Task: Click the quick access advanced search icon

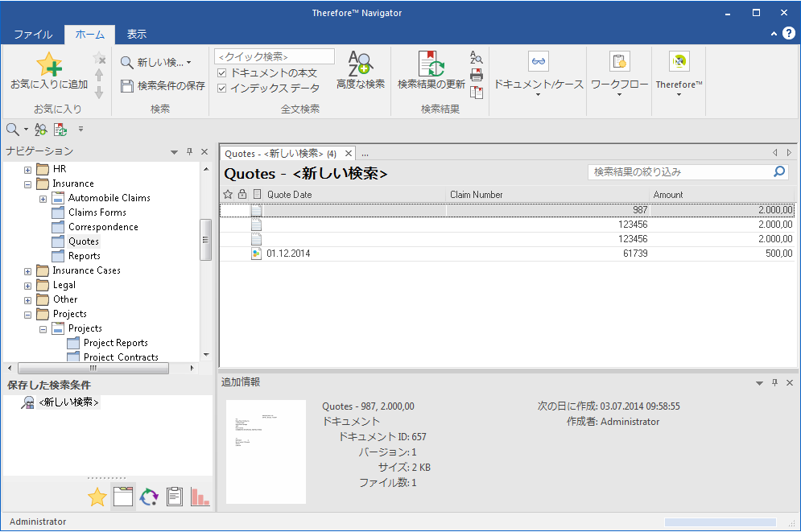Action: coord(41,130)
